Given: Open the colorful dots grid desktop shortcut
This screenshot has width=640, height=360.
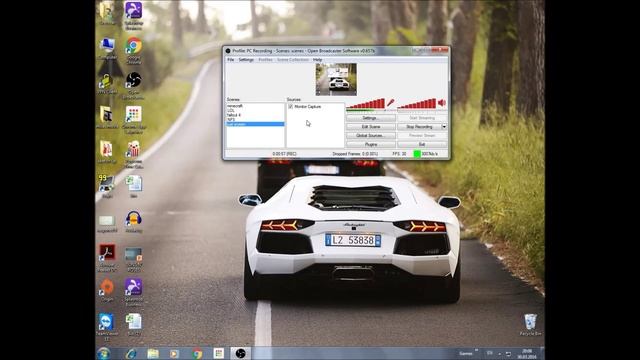Looking at the screenshot, I should coord(133,120).
